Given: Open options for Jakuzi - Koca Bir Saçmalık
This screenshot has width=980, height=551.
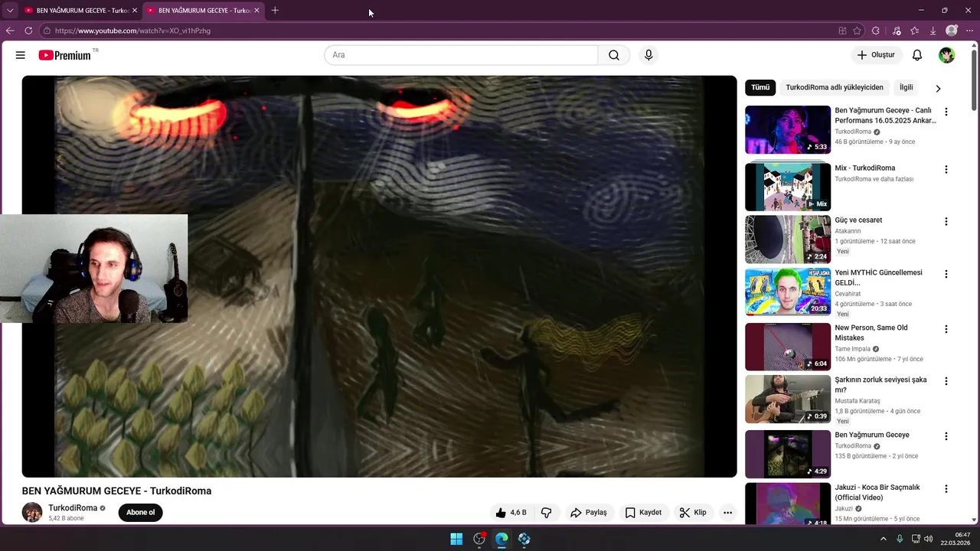Looking at the screenshot, I should (946, 489).
